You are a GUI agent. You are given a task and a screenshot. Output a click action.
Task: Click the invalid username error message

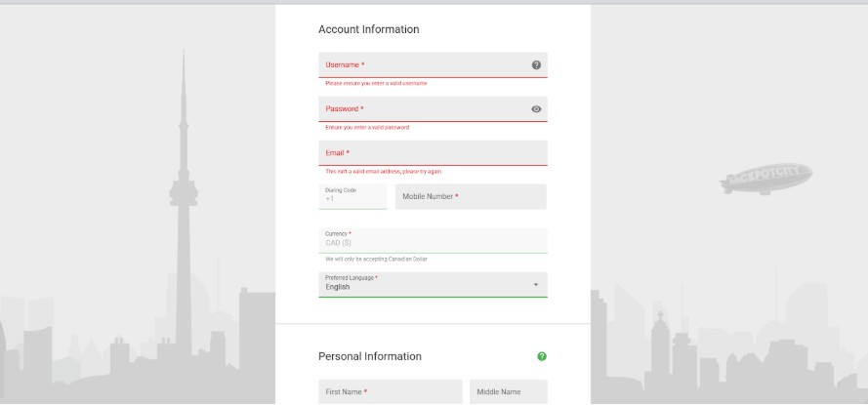tap(376, 84)
